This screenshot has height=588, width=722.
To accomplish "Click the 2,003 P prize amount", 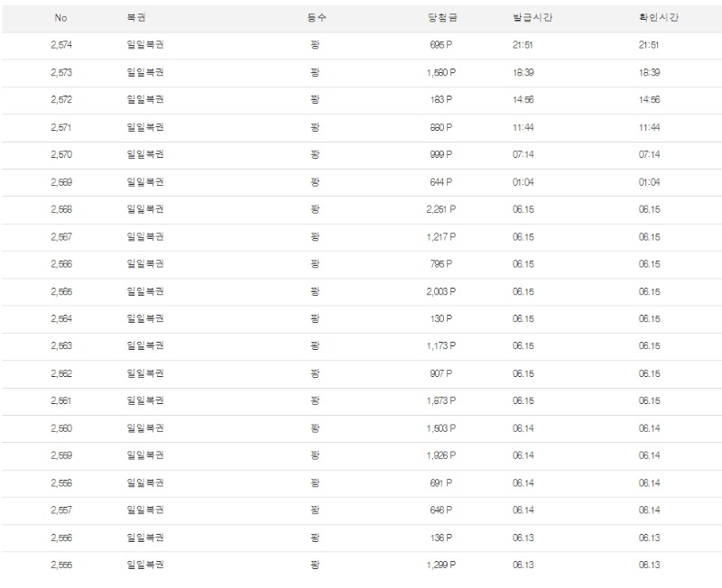I will coord(441,291).
